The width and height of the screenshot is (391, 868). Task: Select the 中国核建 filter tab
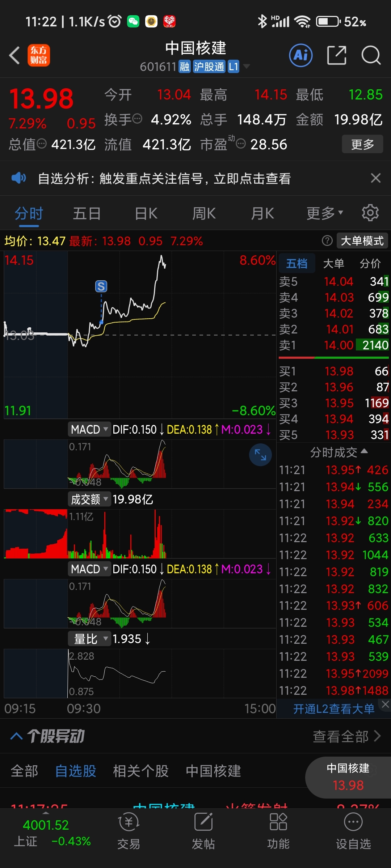213,771
